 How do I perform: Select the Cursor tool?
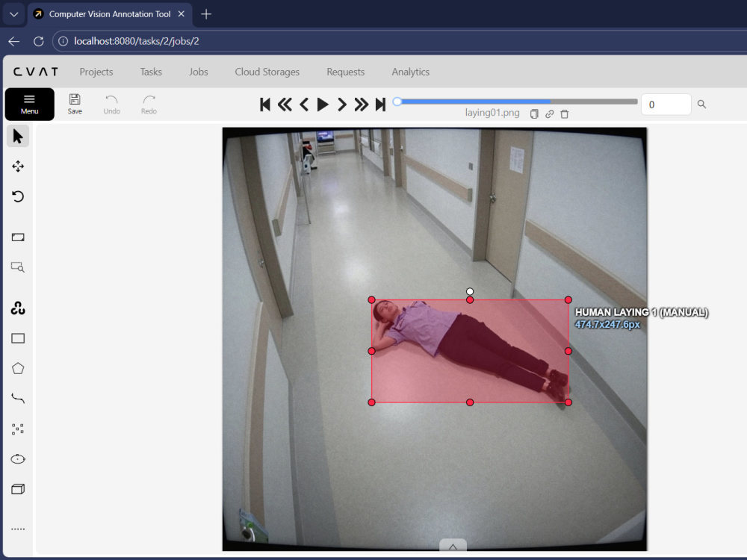point(18,136)
